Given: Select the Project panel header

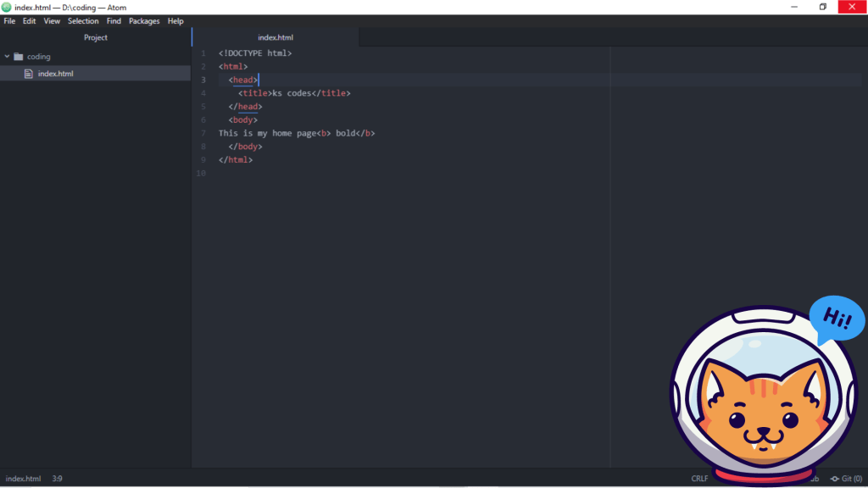Looking at the screenshot, I should [96, 37].
